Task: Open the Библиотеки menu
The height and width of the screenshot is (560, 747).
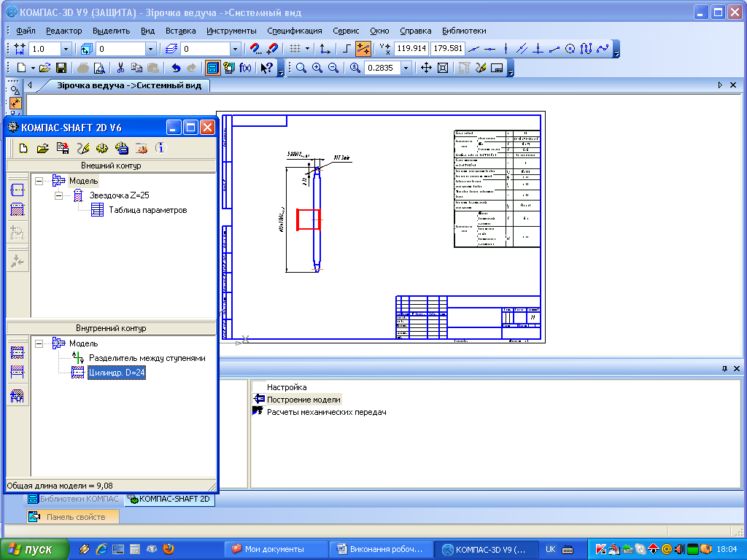Action: pos(464,31)
